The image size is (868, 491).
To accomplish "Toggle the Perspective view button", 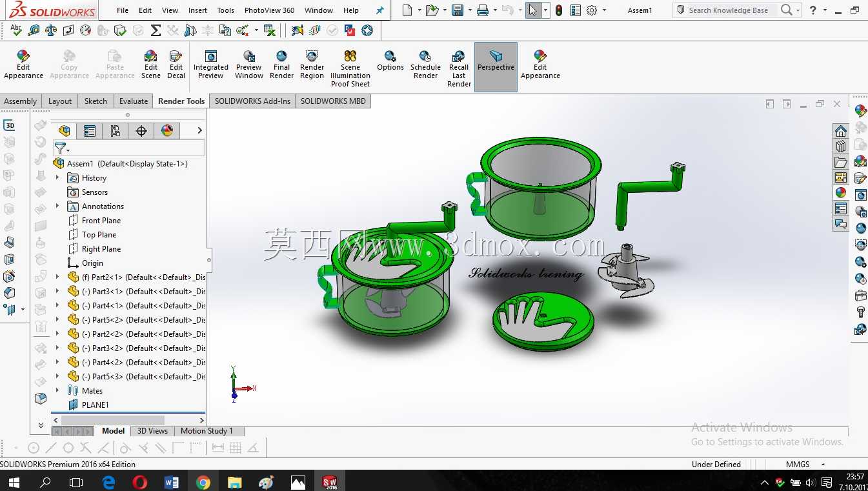I will pos(496,67).
